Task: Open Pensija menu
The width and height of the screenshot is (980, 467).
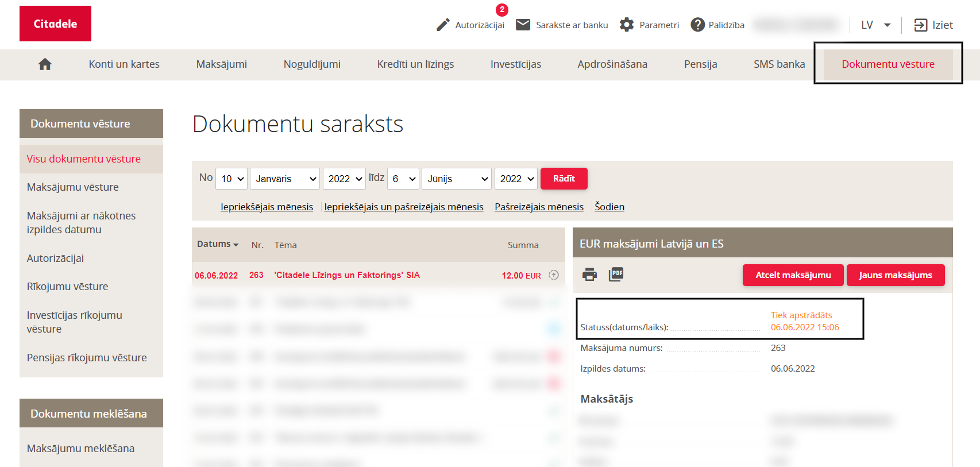Action: tap(700, 64)
